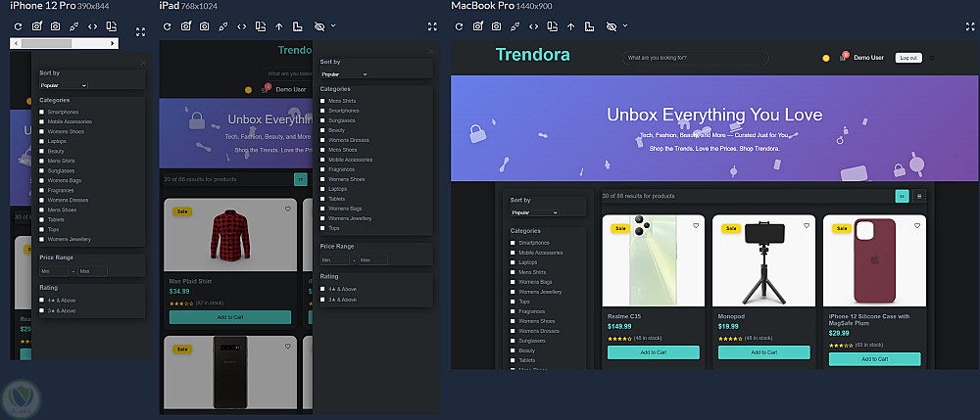The image size is (980, 420).
Task: Reload the iPhone 12 Pro device pane
Action: coord(18,26)
